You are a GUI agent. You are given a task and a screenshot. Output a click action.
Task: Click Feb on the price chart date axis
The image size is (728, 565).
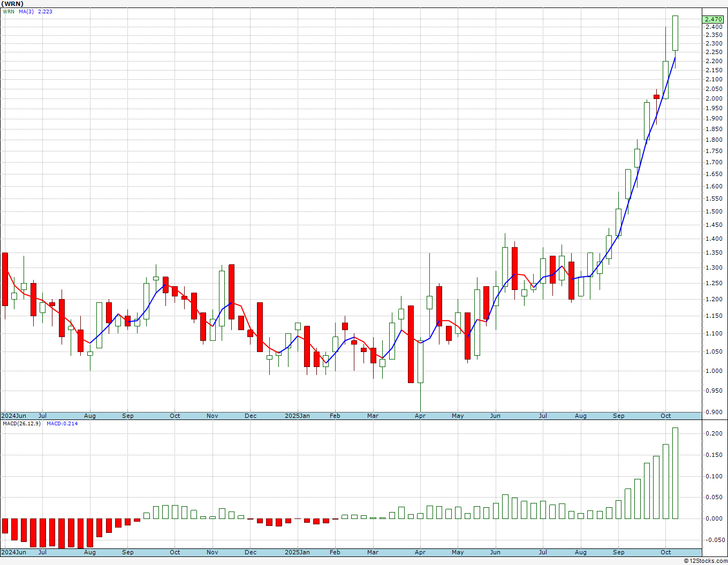coord(335,416)
